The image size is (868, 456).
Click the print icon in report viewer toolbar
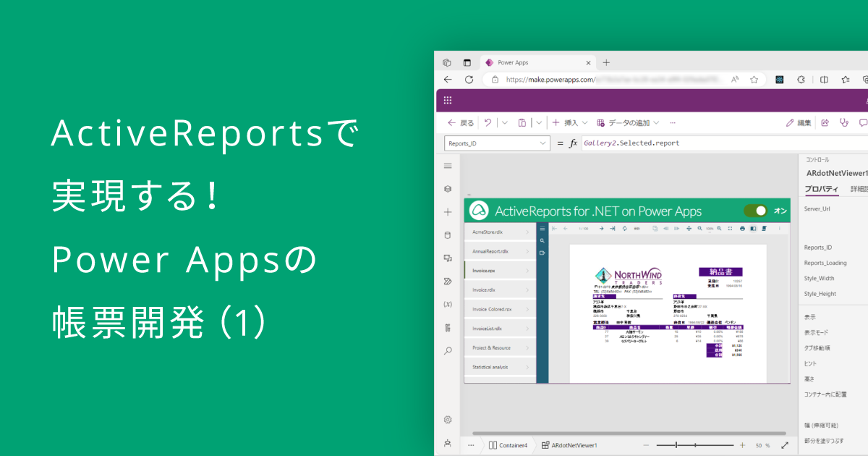pos(742,229)
